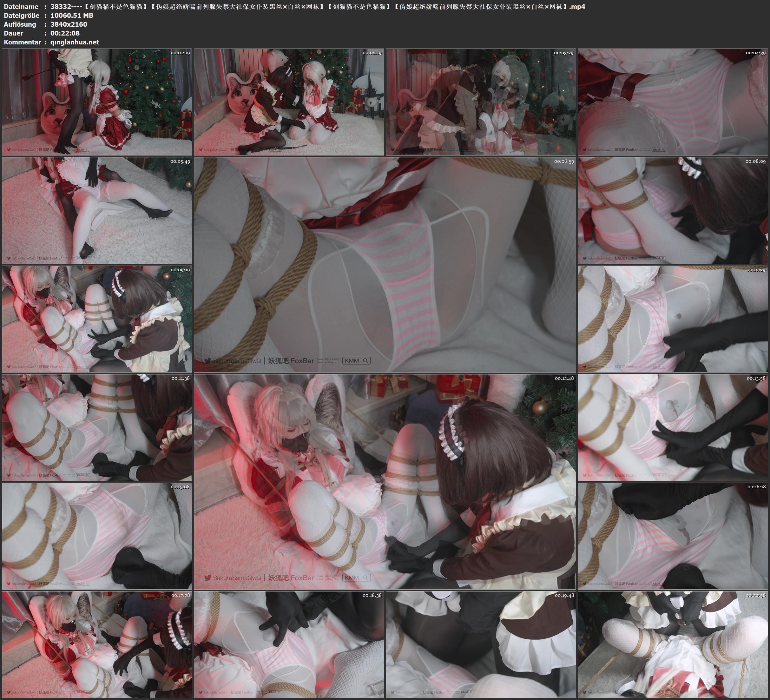Select the frame stamped 00:02:19

(289, 102)
